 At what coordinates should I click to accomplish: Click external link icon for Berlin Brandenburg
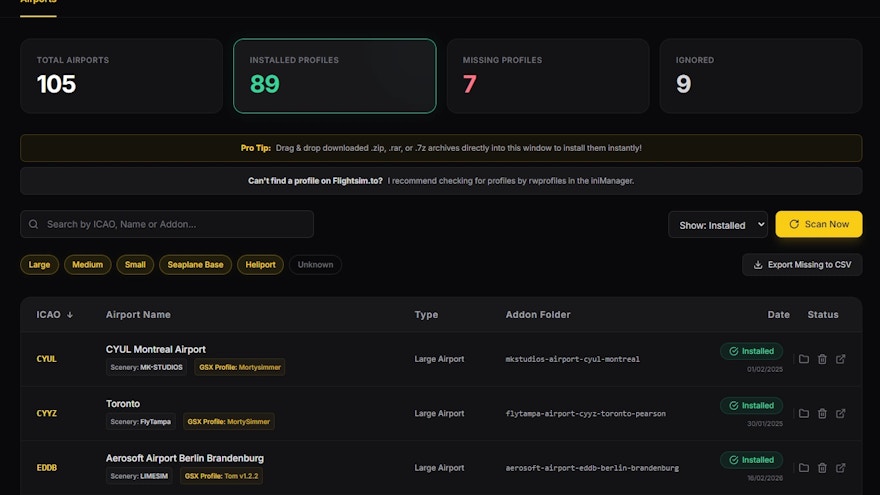point(841,467)
